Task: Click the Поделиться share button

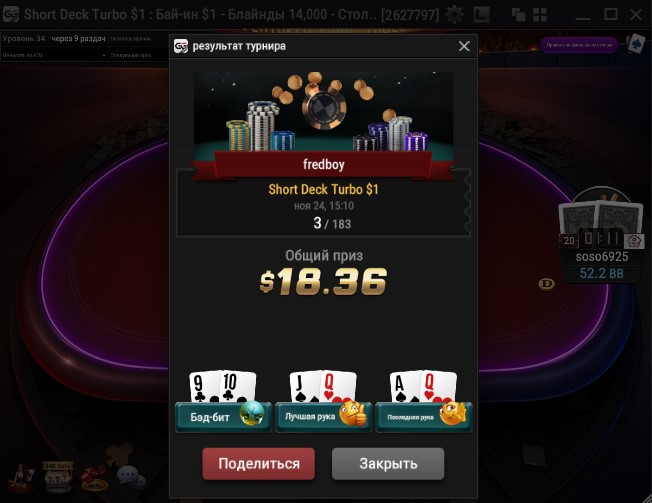Action: 258,464
